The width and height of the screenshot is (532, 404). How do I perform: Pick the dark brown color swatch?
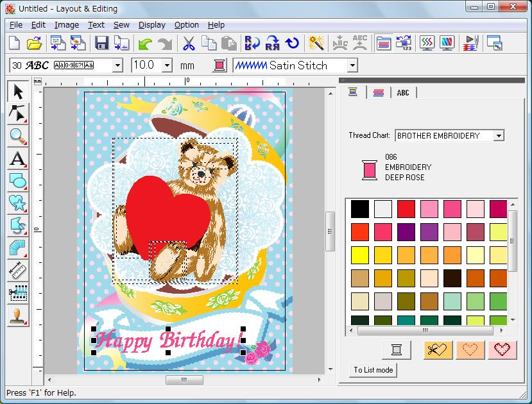[452, 278]
